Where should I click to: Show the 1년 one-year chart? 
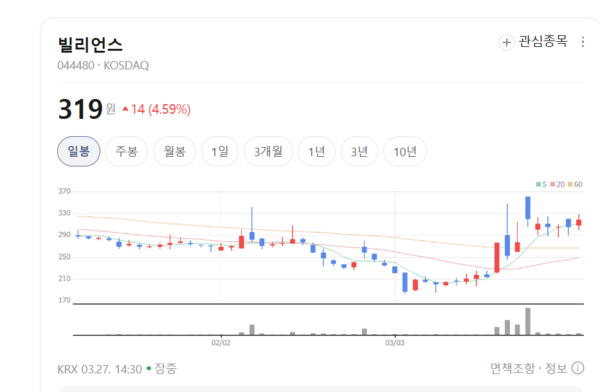(x=317, y=151)
